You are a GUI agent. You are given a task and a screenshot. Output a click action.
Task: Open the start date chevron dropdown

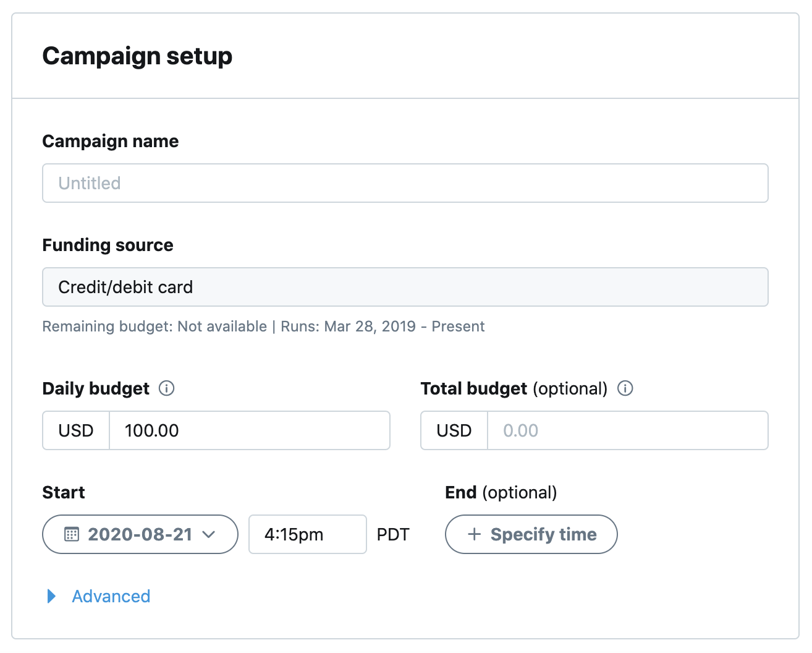click(x=209, y=534)
